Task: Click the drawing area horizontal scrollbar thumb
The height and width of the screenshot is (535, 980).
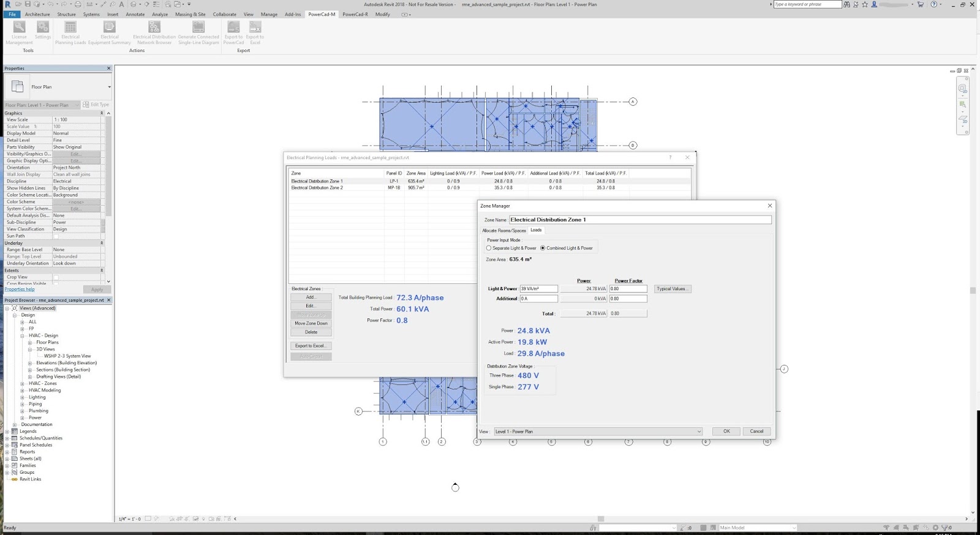Action: point(601,518)
